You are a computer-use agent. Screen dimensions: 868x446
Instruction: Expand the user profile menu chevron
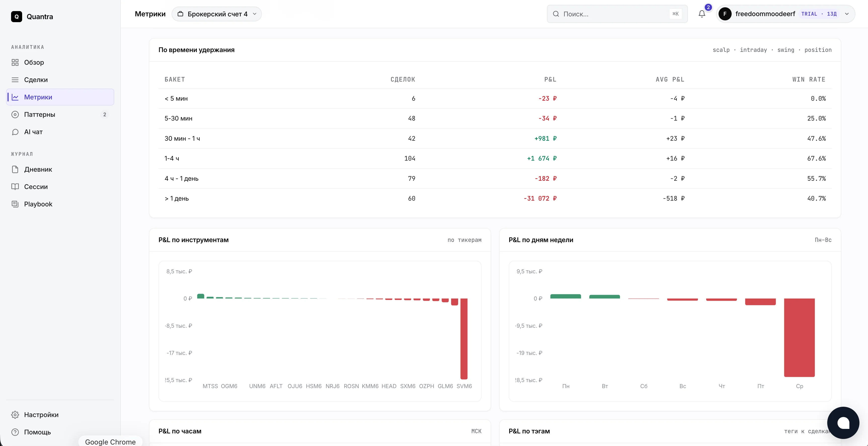click(x=847, y=14)
